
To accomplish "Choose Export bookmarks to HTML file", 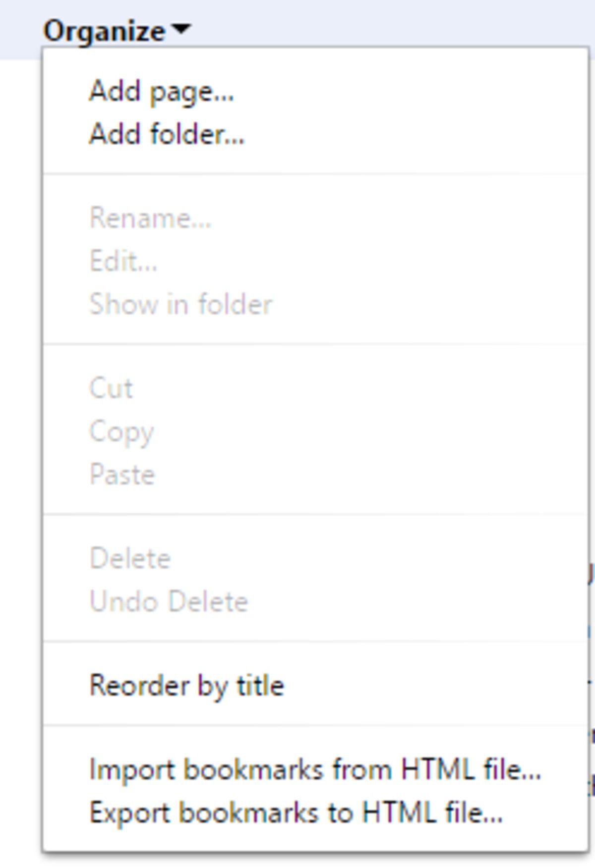I will click(x=296, y=813).
